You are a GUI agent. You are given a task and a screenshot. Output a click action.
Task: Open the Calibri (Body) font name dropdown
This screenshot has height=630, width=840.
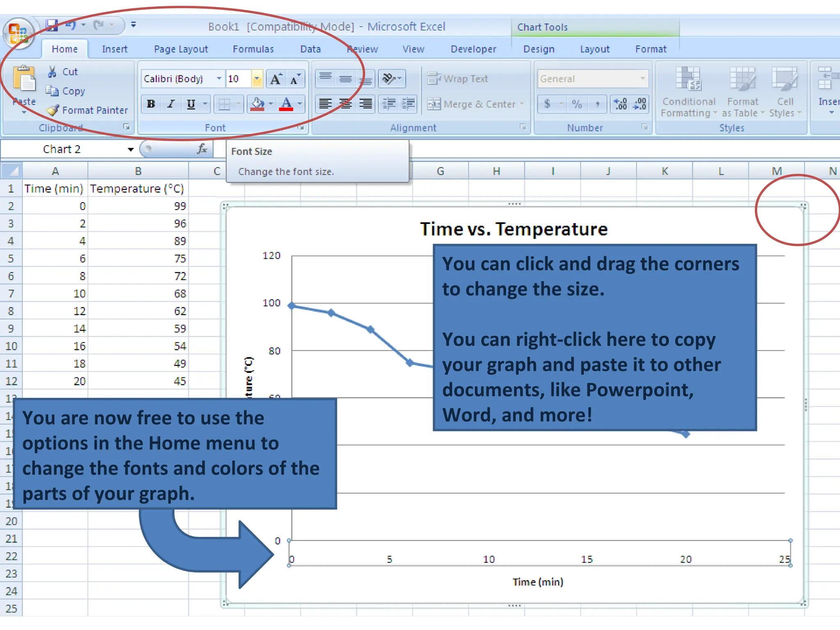(219, 79)
